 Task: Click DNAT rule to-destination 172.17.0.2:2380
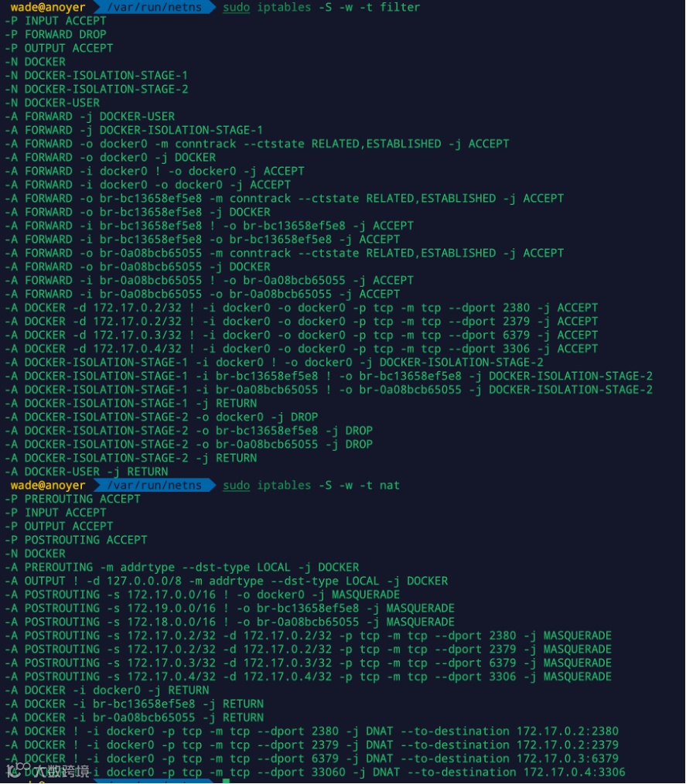312,731
